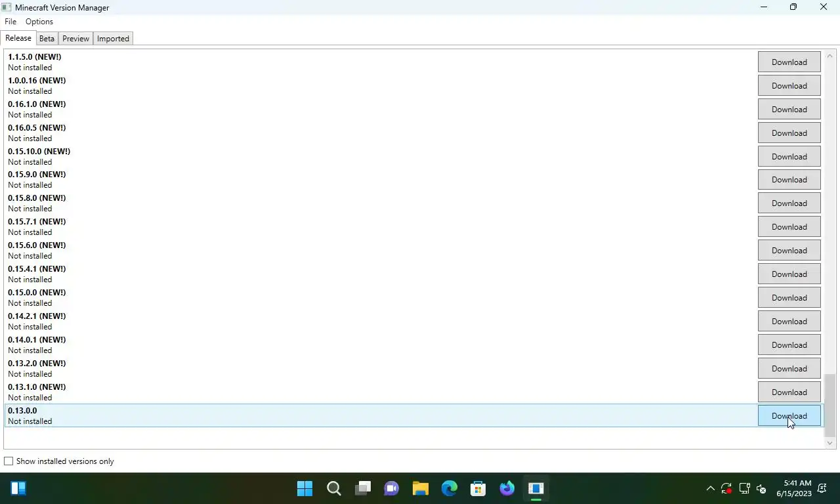
Task: Select the 0.15.4.1 (NEW!) version entry
Action: 413,274
